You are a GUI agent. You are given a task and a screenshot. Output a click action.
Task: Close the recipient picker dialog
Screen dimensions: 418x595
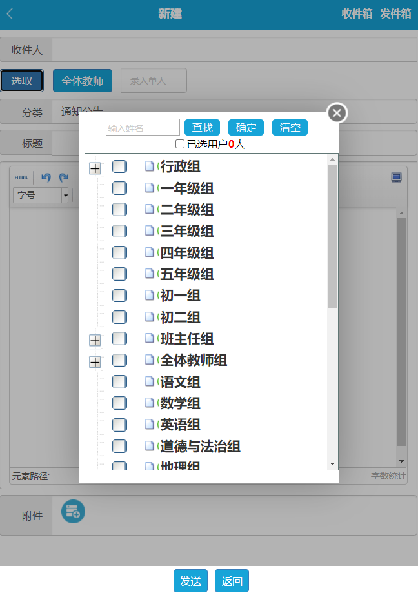[337, 113]
